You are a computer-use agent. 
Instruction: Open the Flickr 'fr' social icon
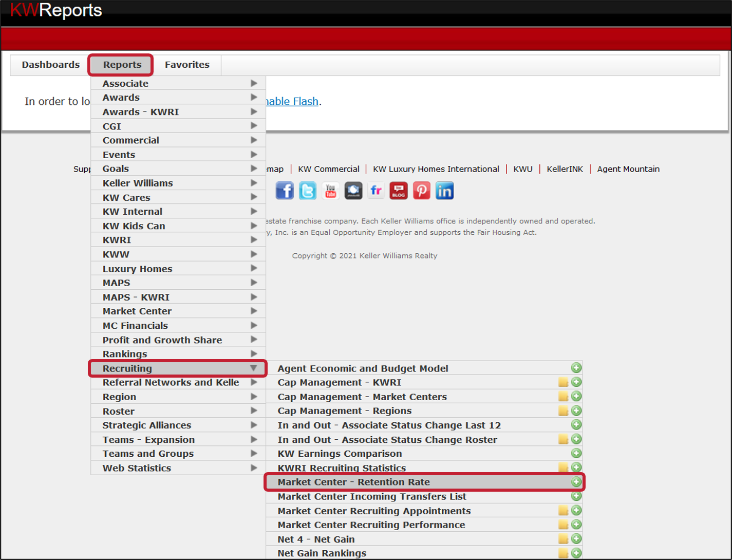pos(376,191)
